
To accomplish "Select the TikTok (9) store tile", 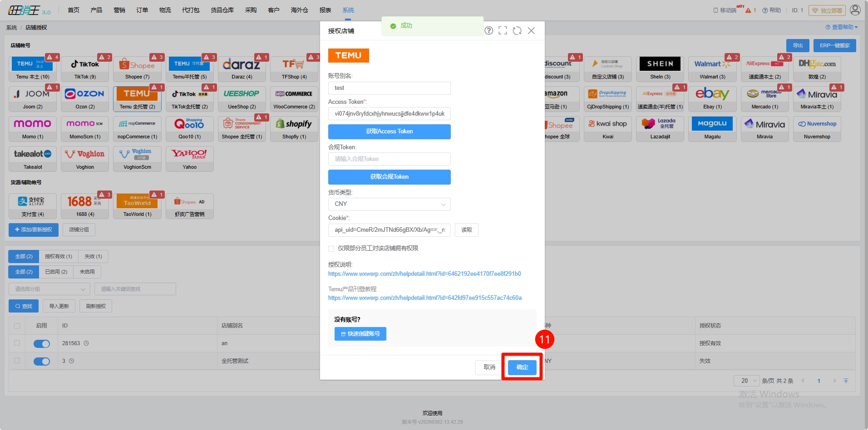I will tap(85, 69).
